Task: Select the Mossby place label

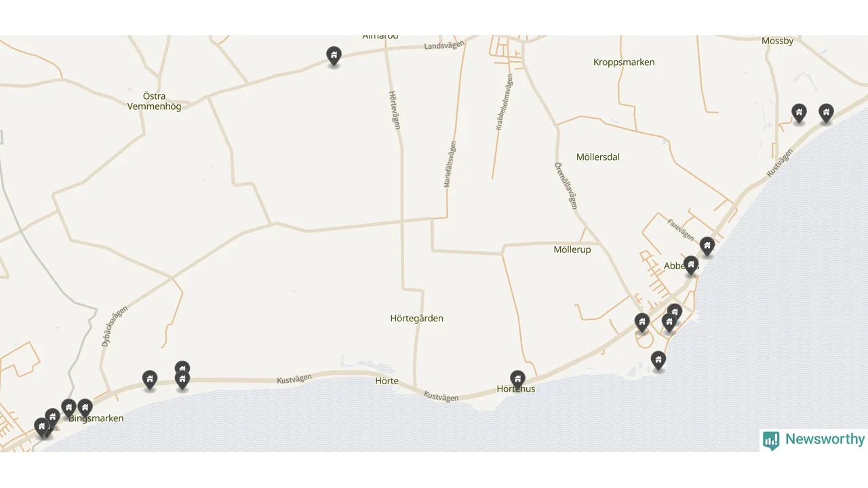Action: point(777,41)
